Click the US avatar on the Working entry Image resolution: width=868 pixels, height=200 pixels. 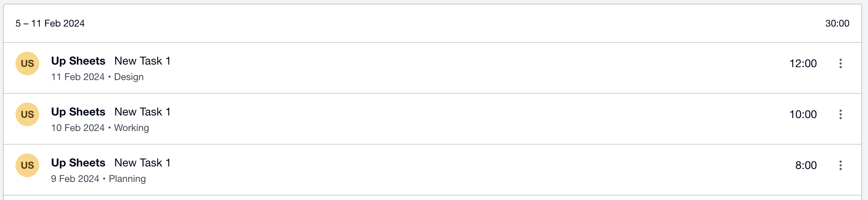tap(27, 114)
